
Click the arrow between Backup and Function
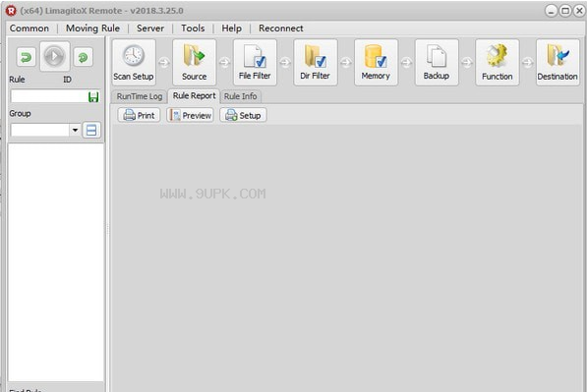(467, 63)
